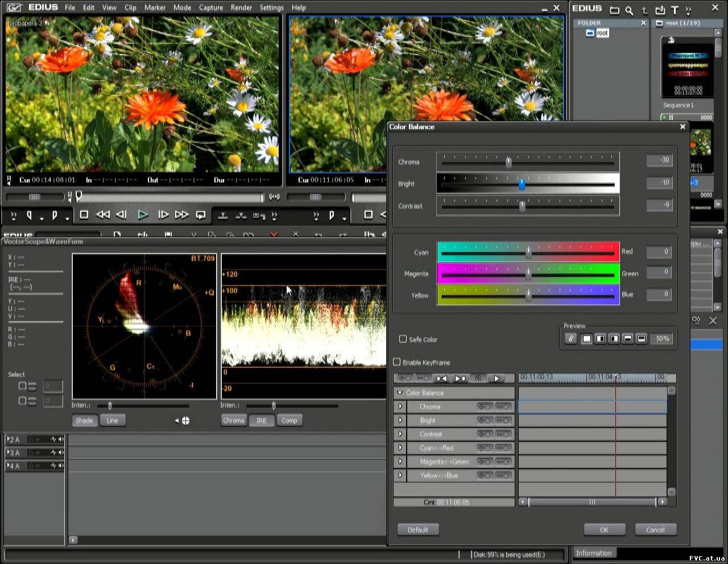Open Set In dropdown arrow in player

coord(42,219)
